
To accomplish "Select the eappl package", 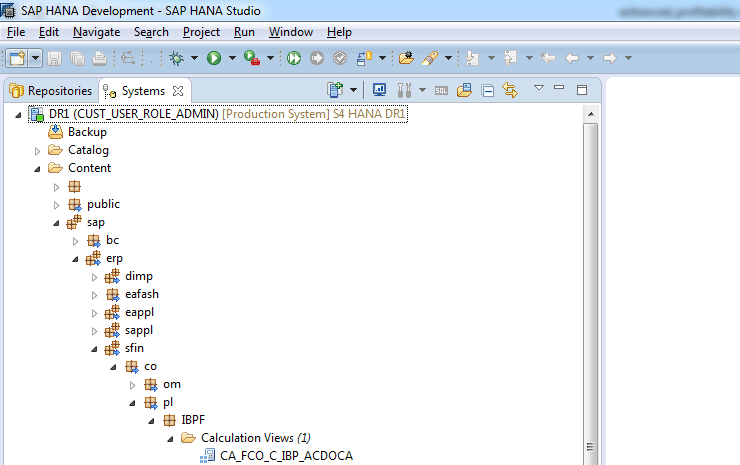I will 139,312.
